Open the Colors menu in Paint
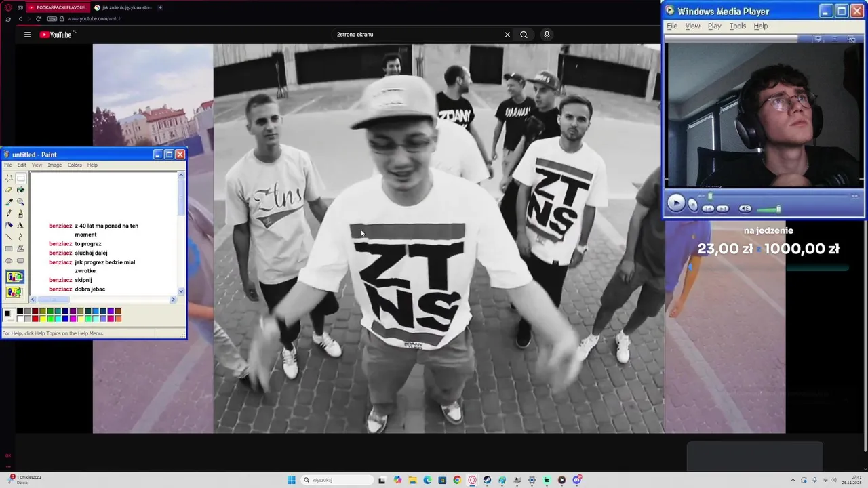868x488 pixels. [75, 165]
